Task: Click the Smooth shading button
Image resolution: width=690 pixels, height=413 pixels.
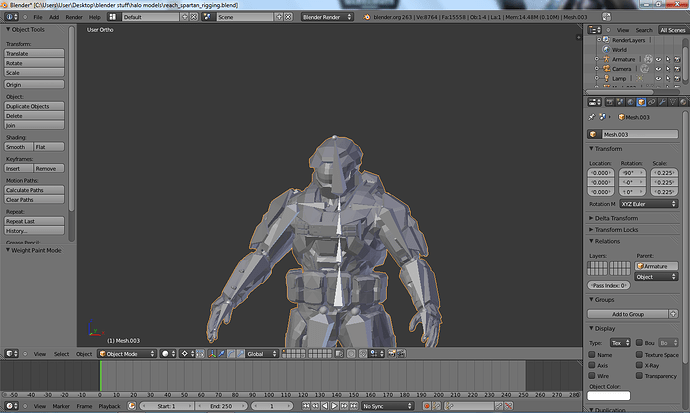Action: click(18, 147)
